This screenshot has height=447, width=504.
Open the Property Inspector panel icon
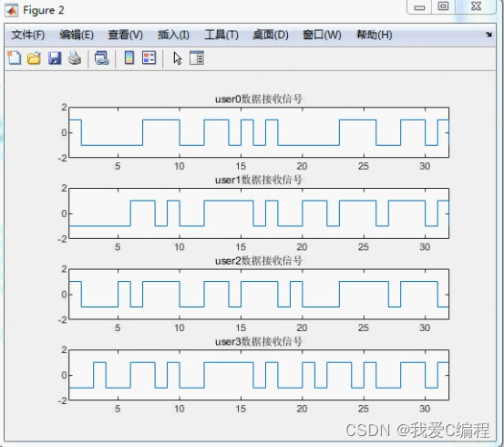coord(197,58)
